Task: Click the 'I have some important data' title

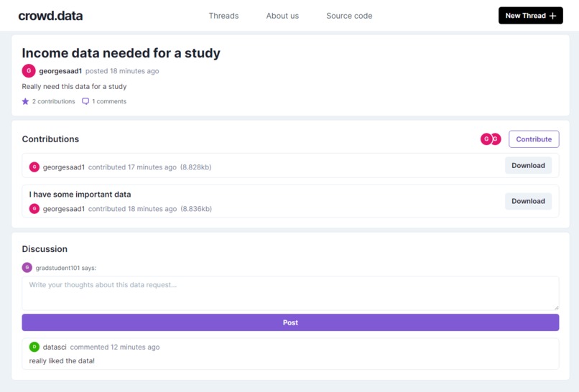Action: coord(80,195)
